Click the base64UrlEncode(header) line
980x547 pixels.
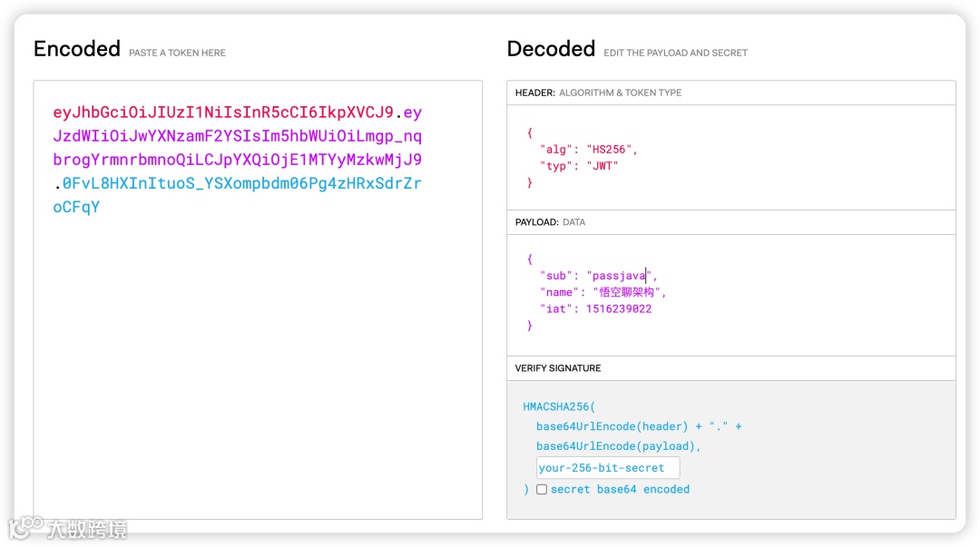(x=612, y=426)
